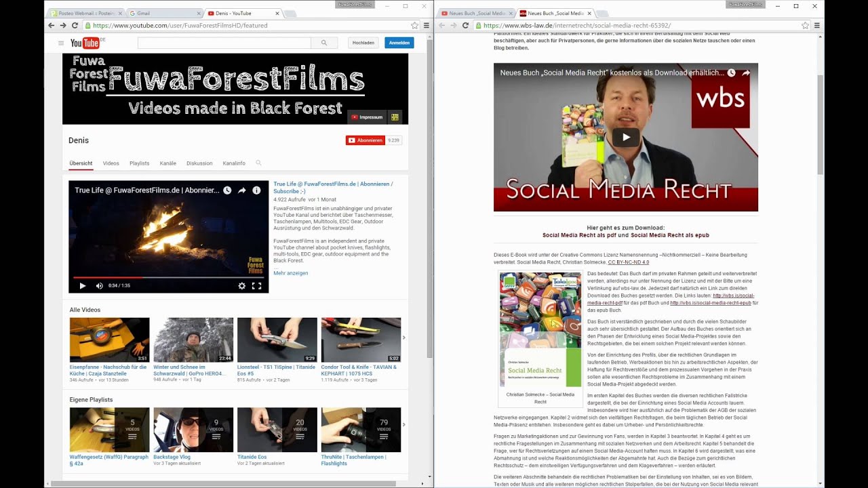868x488 pixels.
Task: Click the YouTube address bar URL
Action: tap(180, 25)
